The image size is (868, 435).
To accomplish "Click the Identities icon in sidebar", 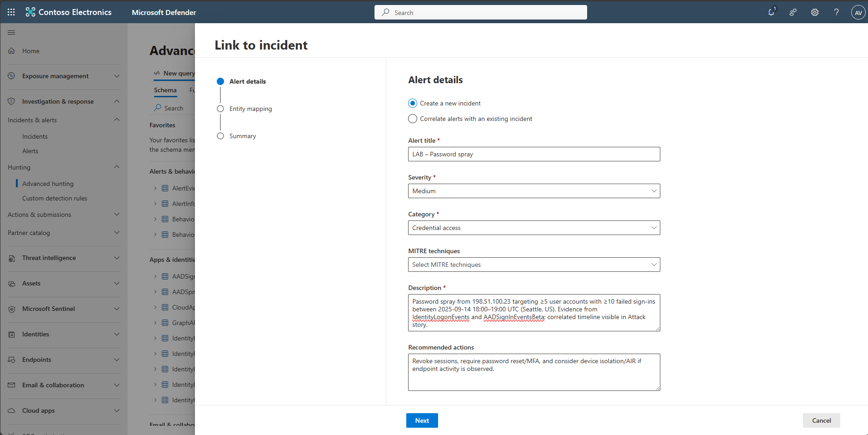I will [12, 335].
